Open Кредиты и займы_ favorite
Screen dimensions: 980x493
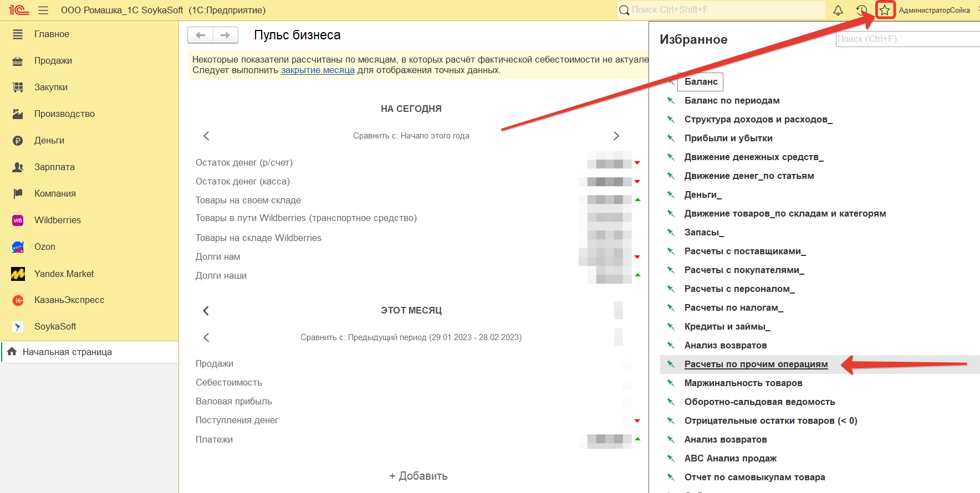[x=727, y=327]
